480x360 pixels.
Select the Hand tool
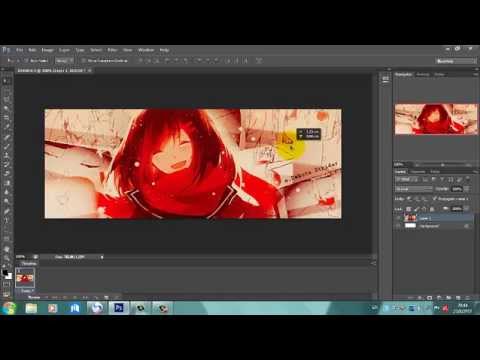tap(6, 249)
